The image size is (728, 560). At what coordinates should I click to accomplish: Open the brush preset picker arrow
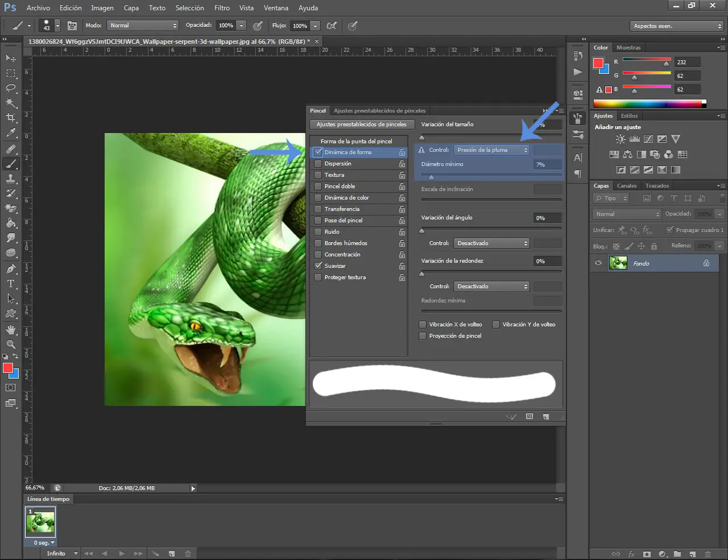[x=57, y=26]
